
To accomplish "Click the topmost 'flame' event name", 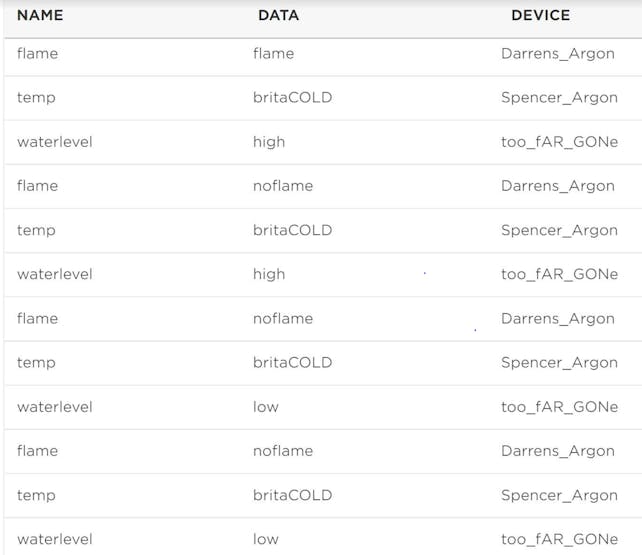I will click(x=37, y=54).
